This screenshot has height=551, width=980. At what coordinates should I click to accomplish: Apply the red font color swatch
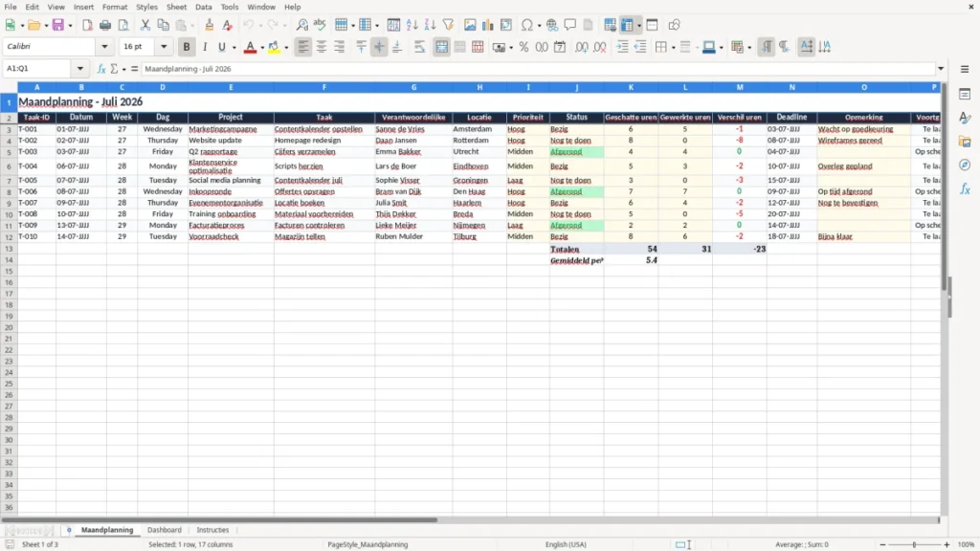click(x=250, y=47)
